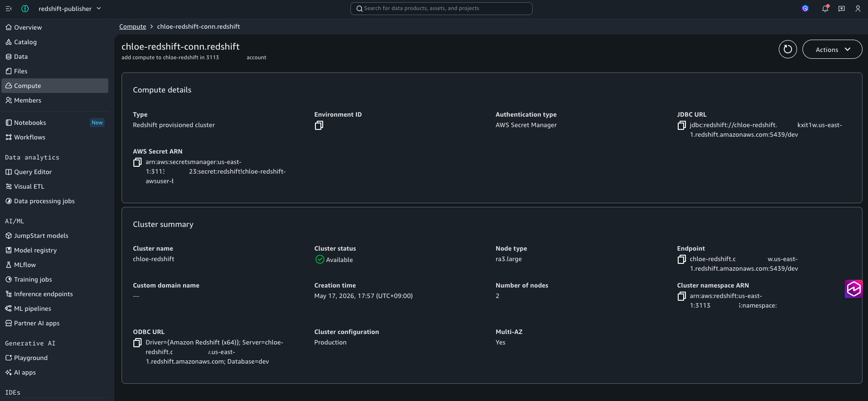Open Query Editor in the sidebar
868x401 pixels.
(55, 172)
